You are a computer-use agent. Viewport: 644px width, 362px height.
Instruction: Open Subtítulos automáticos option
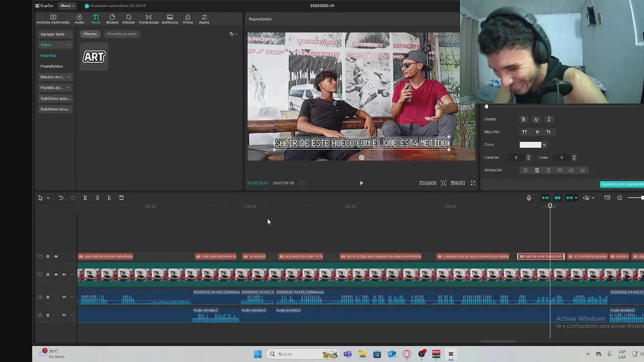tap(55, 99)
